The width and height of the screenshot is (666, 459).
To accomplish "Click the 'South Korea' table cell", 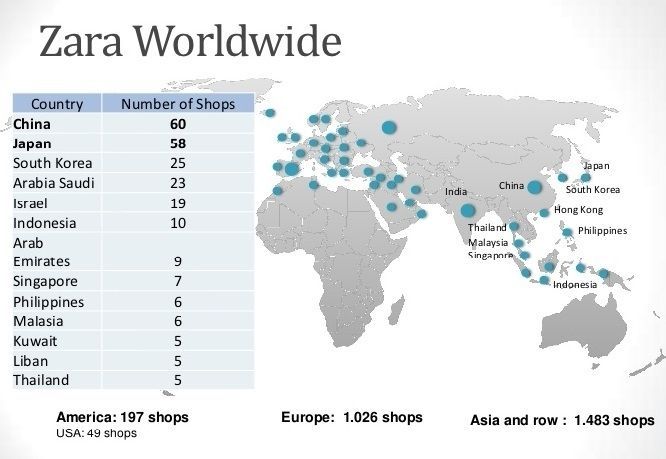I will (x=53, y=163).
